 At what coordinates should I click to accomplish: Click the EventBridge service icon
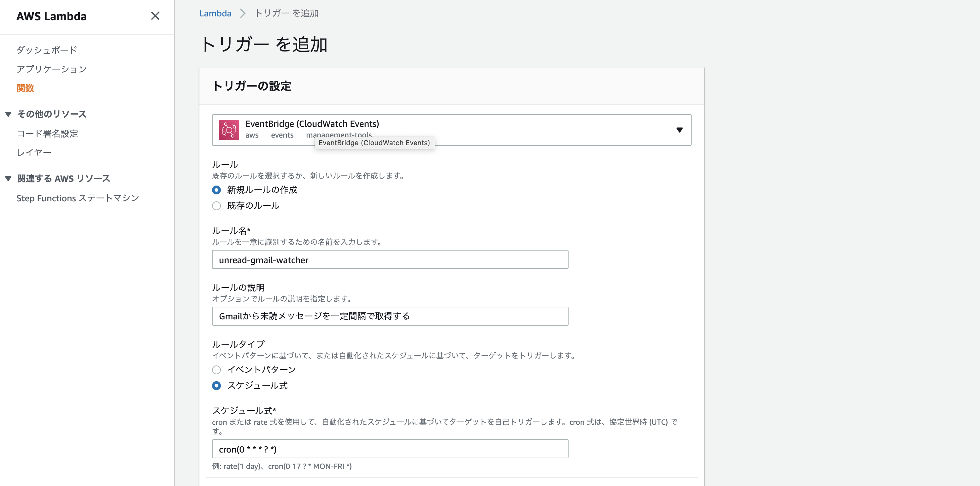click(x=229, y=130)
